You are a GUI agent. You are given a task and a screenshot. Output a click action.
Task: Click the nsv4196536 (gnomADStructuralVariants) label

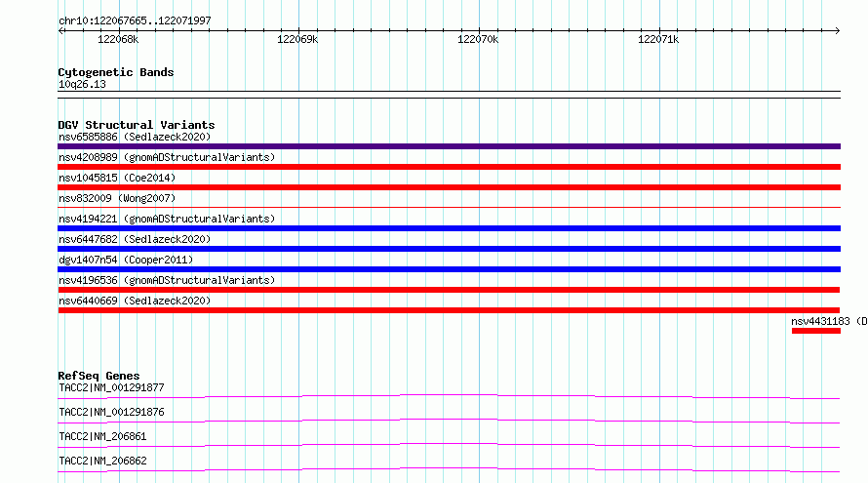pos(167,280)
